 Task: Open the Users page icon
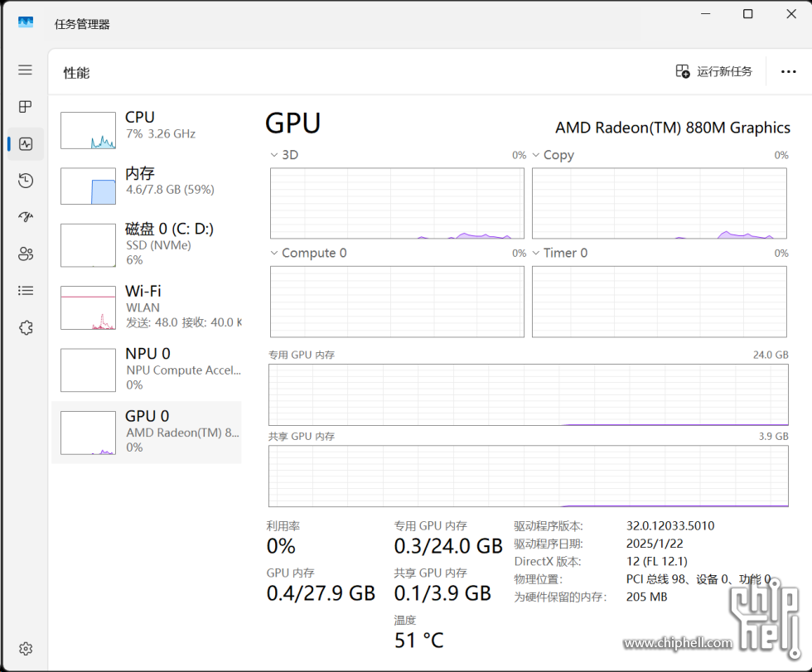click(26, 254)
